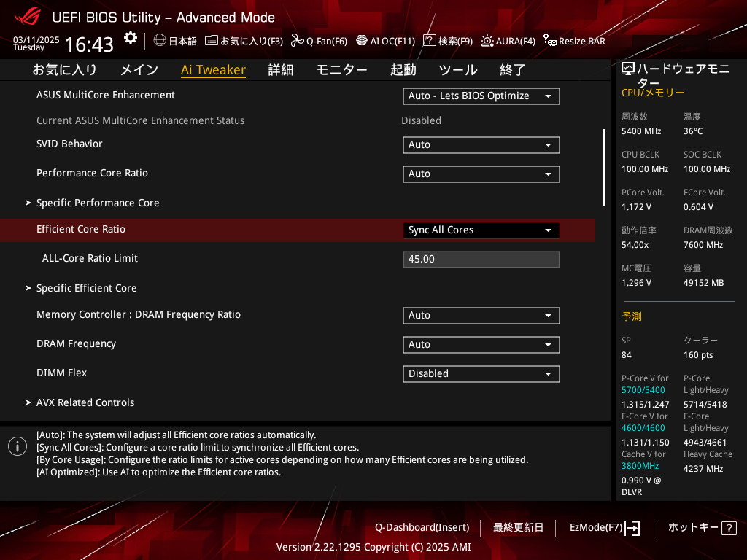Open Q-Dashboard button

click(x=422, y=527)
